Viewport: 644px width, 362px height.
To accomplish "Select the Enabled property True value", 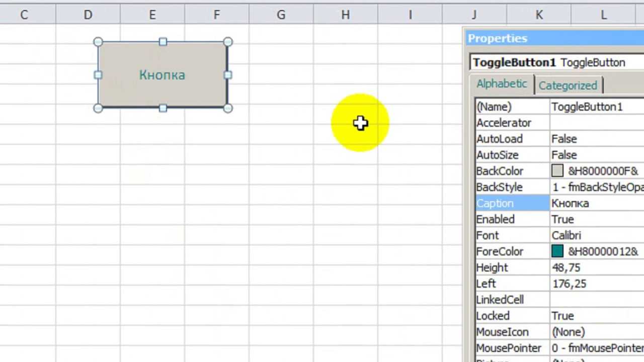I will (596, 219).
